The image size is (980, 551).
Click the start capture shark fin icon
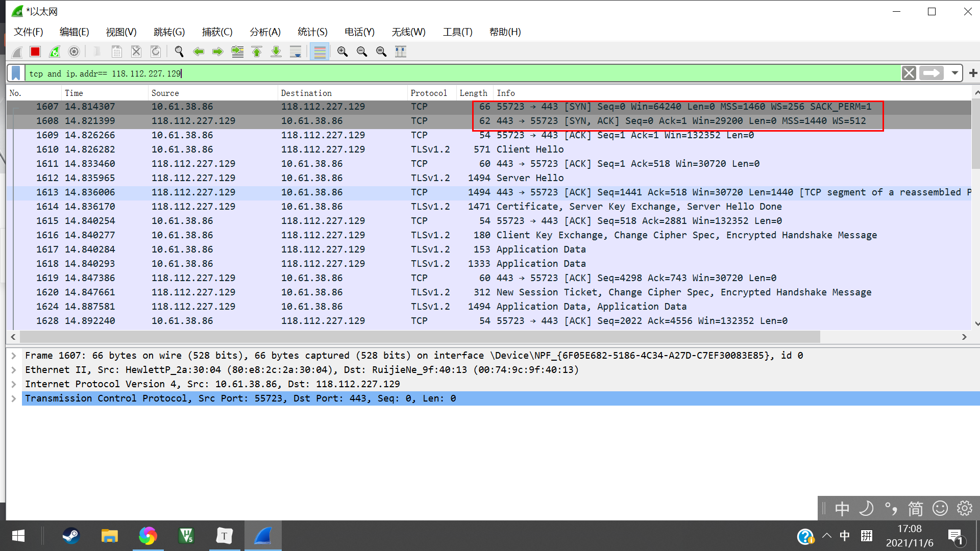pyautogui.click(x=17, y=52)
